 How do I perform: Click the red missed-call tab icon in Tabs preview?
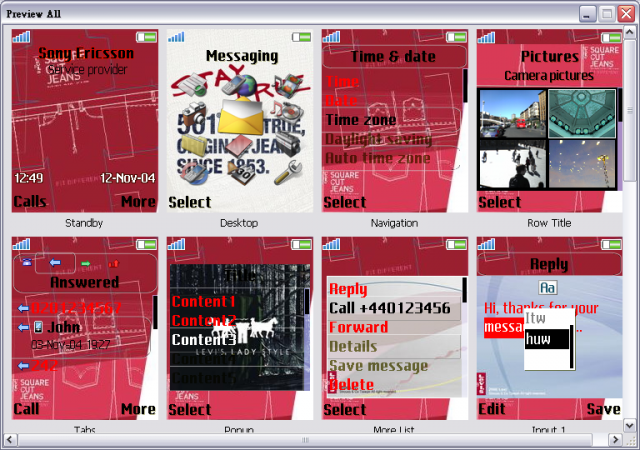[x=114, y=263]
